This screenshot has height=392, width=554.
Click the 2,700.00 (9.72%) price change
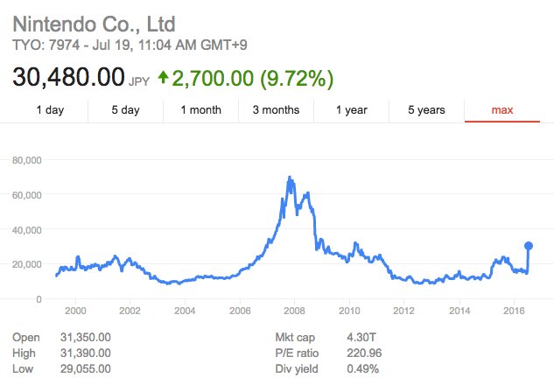252,78
